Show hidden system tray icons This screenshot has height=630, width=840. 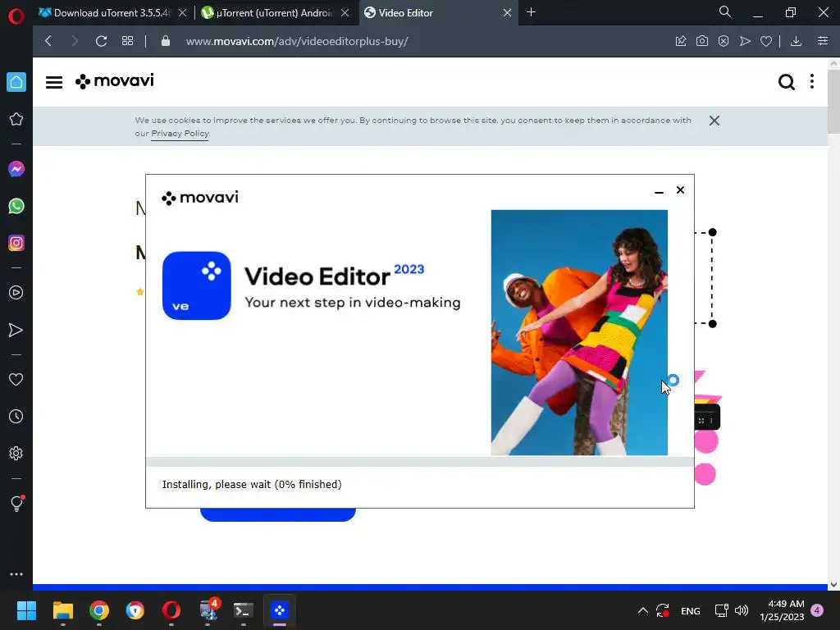point(643,610)
